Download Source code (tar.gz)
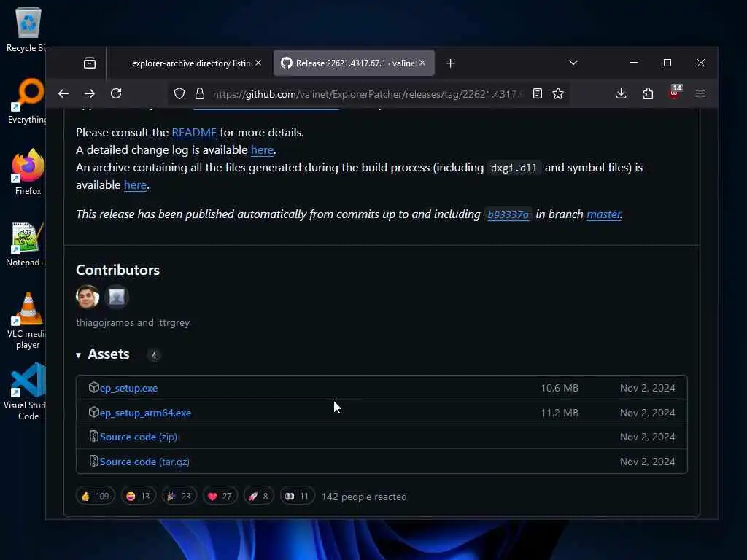Viewport: 747px width, 560px height. 144,462
